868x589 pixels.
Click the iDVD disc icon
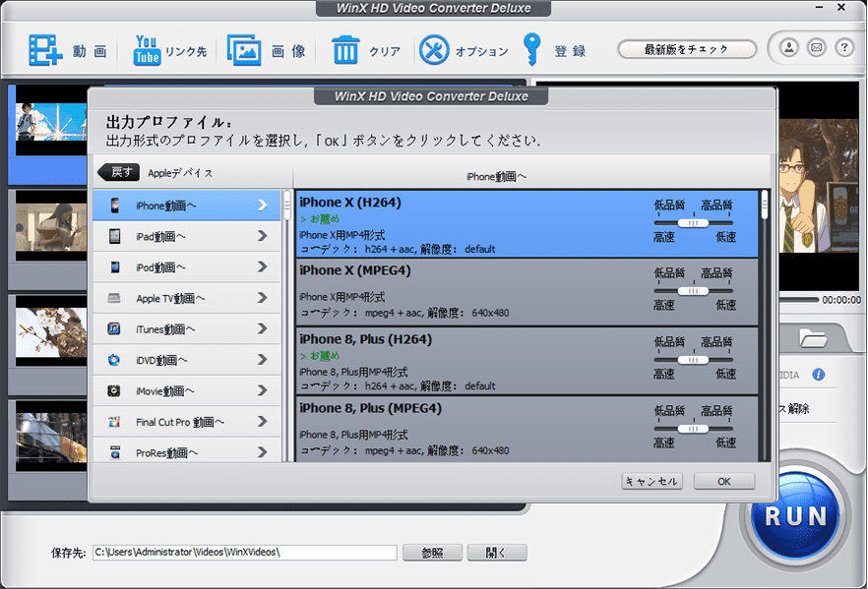114,360
